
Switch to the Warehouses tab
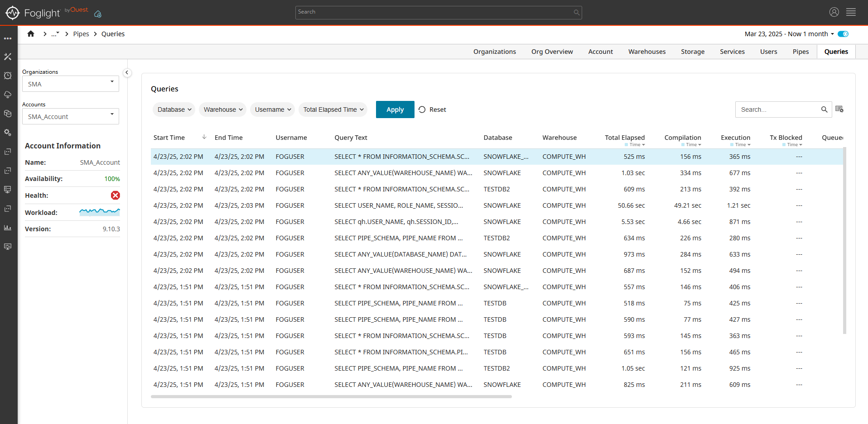[x=647, y=52]
